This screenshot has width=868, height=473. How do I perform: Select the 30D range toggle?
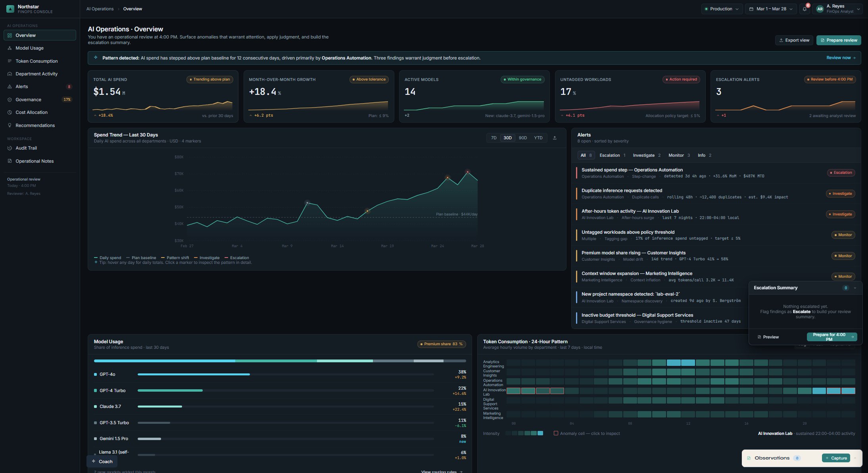click(x=507, y=138)
